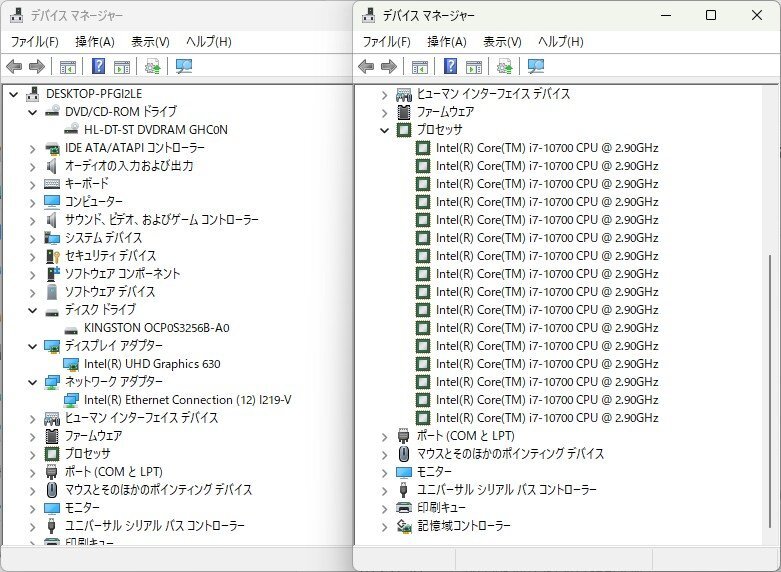Select KINGSTON OCP0S3256B-A0 disk drive
Screen dimensions: 781x572
tap(156, 328)
